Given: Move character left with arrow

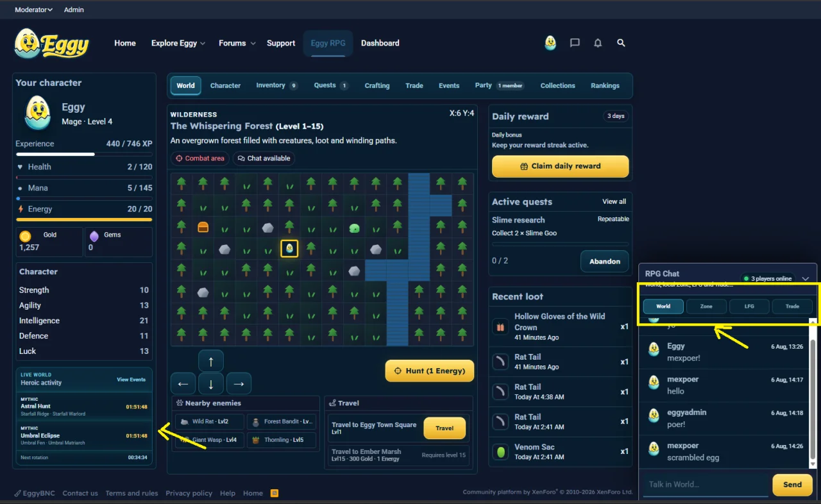Looking at the screenshot, I should click(183, 383).
